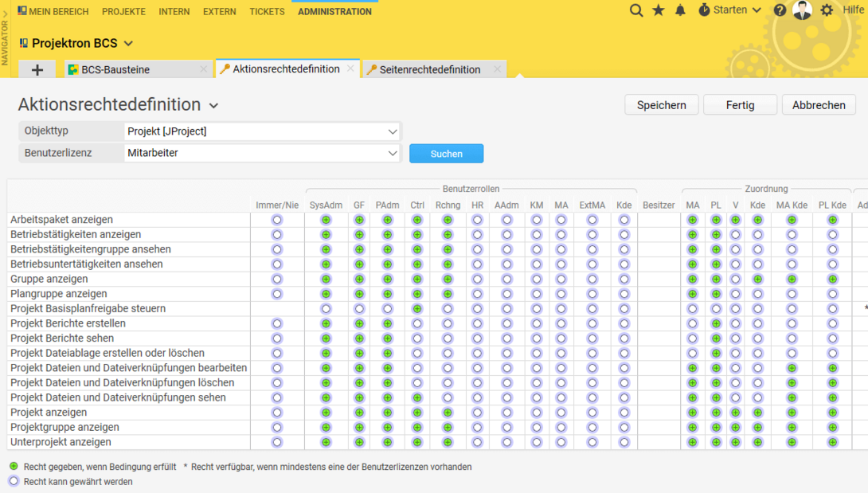The height and width of the screenshot is (493, 868).
Task: Select row label Projekt Berichte erstellen
Action: tap(68, 323)
